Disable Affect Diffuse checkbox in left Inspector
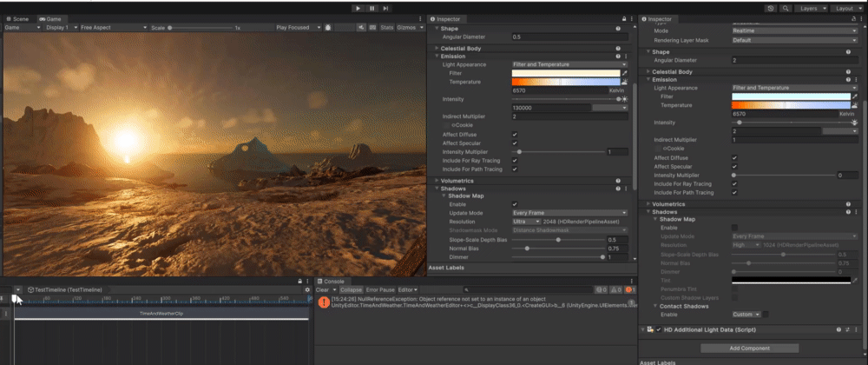 [x=515, y=135]
